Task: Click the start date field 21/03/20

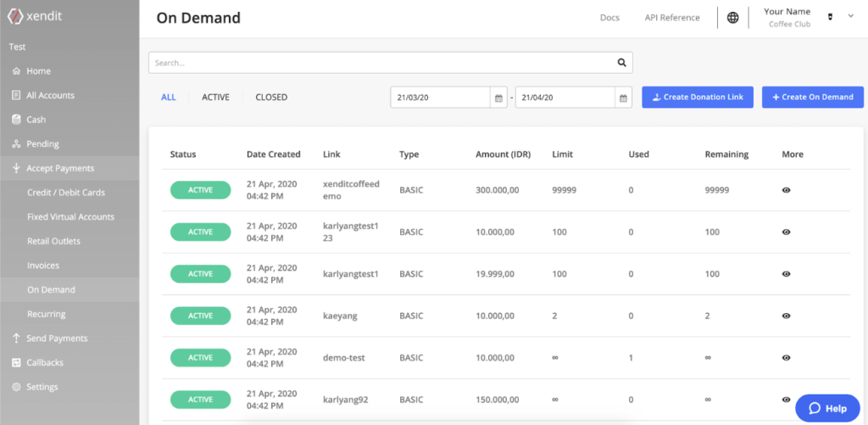Action: [x=441, y=98]
